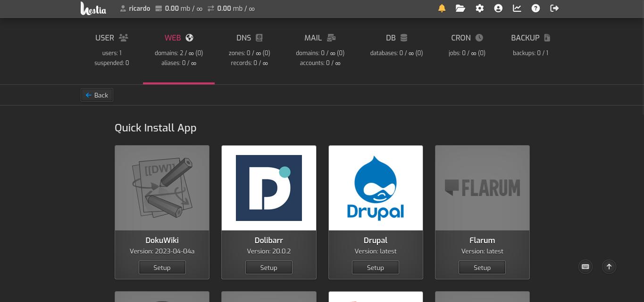This screenshot has width=644, height=302.
Task: Click the DB database icon
Action: tap(404, 38)
